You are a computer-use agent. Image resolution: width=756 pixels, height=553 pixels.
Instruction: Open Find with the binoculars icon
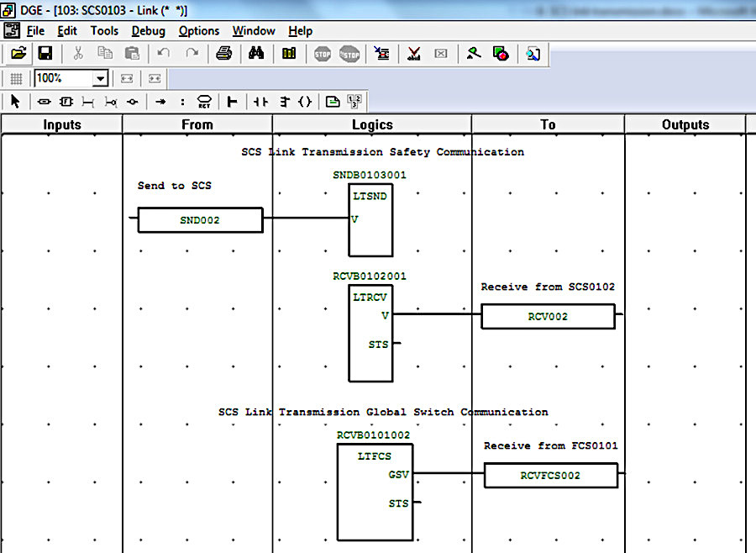tap(256, 53)
